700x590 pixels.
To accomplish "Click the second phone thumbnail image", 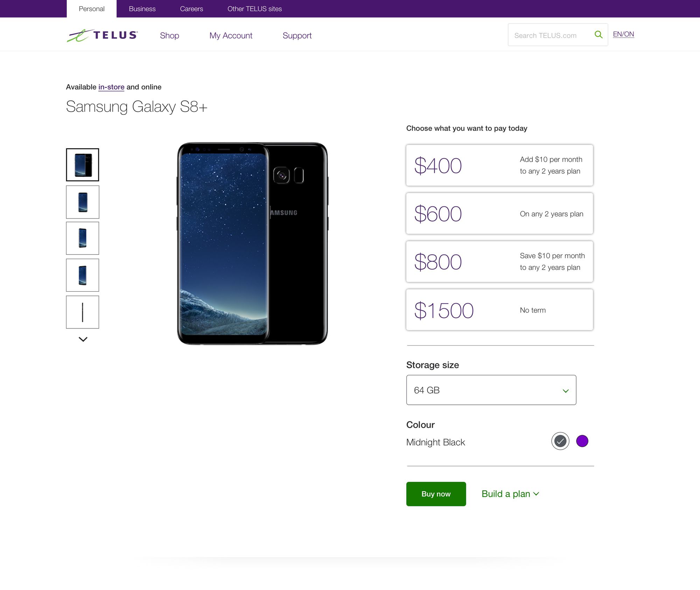I will pyautogui.click(x=83, y=202).
